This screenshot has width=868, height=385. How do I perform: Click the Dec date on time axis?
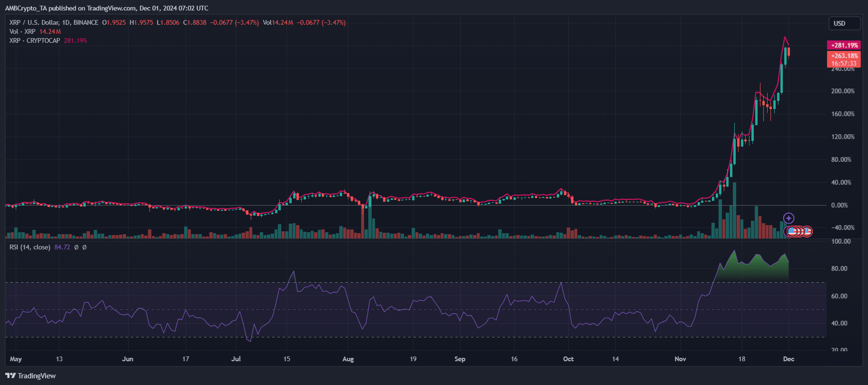pyautogui.click(x=789, y=359)
